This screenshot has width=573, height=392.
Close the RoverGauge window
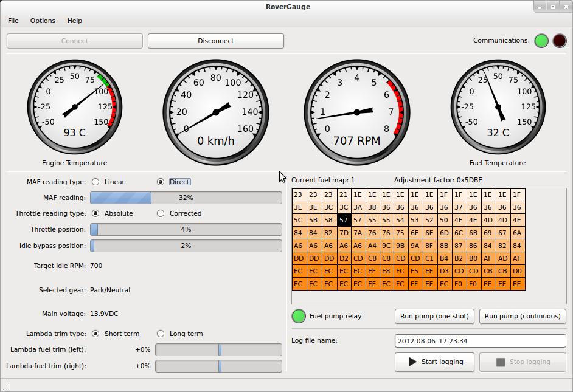[x=565, y=7]
